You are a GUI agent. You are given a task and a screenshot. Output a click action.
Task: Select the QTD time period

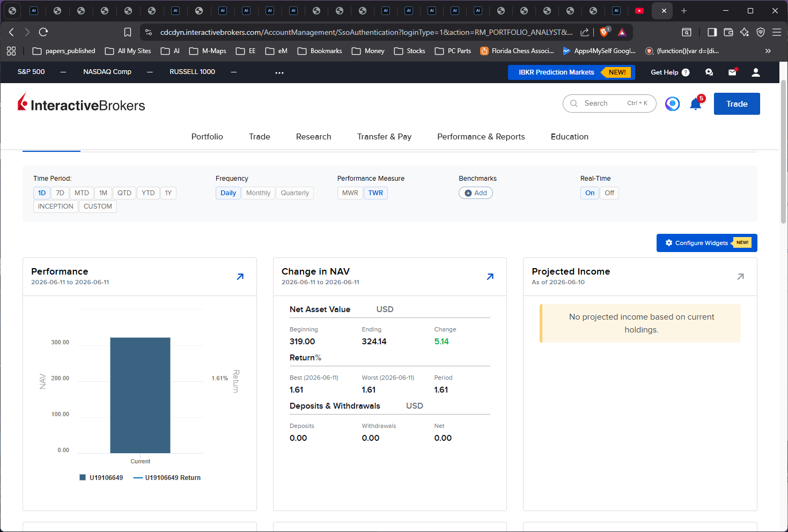(x=124, y=193)
